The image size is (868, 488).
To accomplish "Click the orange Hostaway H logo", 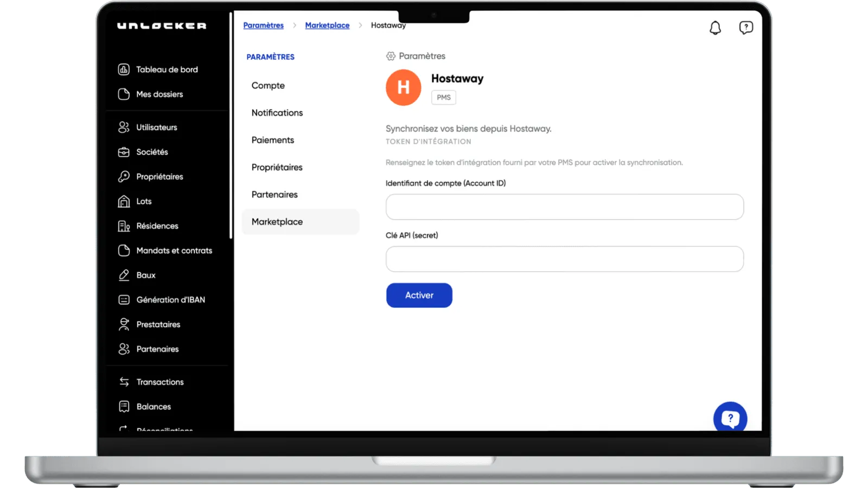I will (x=403, y=87).
